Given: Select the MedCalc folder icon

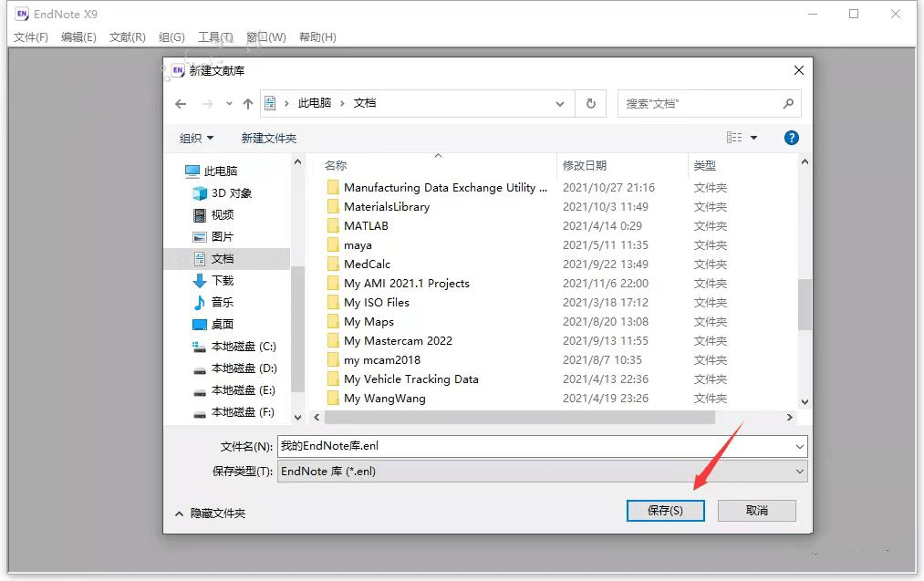Looking at the screenshot, I should point(333,264).
